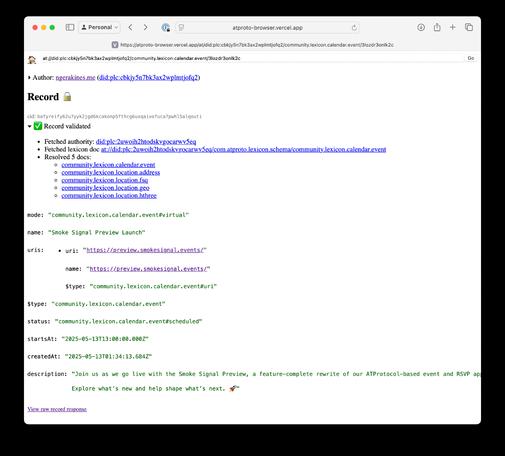Go forward with the right arrow

[145, 27]
